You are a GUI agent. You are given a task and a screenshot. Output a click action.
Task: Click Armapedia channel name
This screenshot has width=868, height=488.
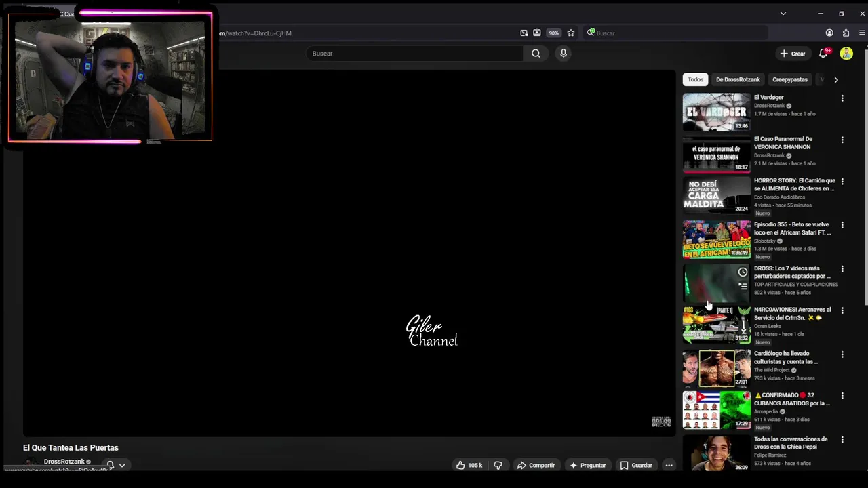pyautogui.click(x=766, y=411)
